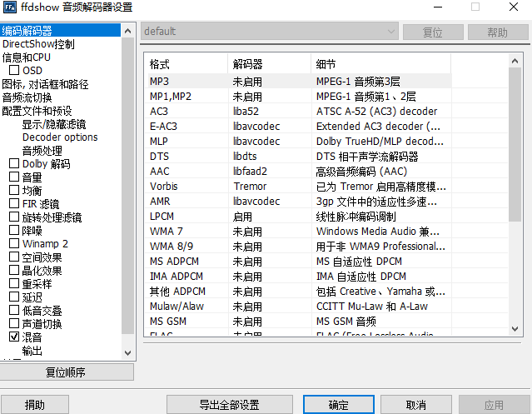Select the WMA 7 row
This screenshot has height=414, width=532.
click(299, 232)
